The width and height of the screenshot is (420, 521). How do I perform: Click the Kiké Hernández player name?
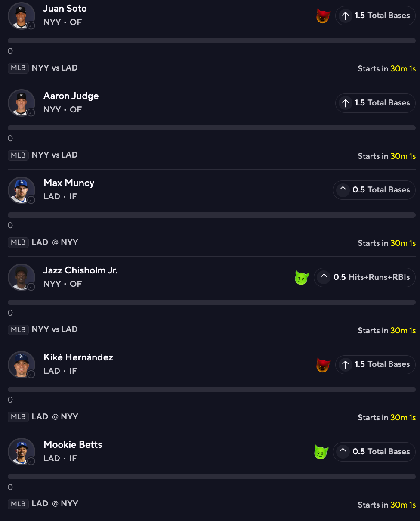click(x=78, y=357)
